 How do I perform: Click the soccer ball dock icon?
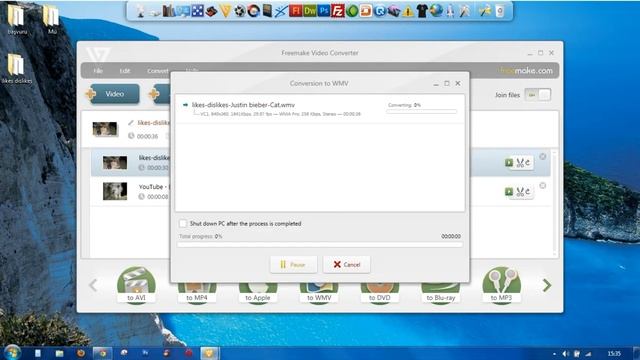point(240,11)
